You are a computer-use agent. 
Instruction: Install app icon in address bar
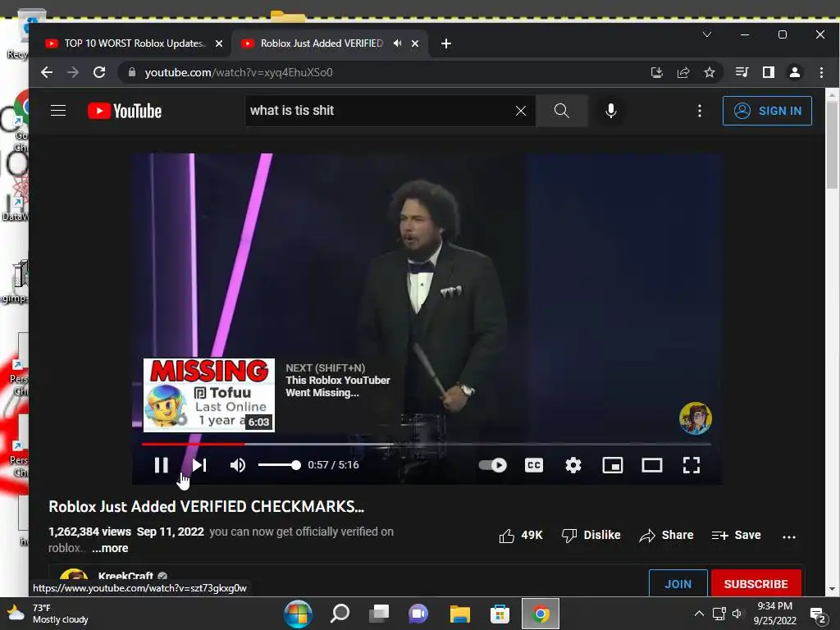click(657, 72)
